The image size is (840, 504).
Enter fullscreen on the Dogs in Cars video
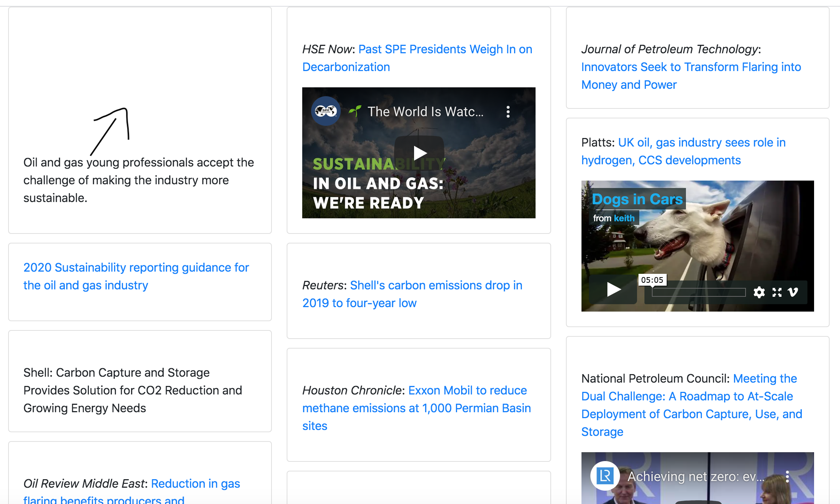point(777,292)
